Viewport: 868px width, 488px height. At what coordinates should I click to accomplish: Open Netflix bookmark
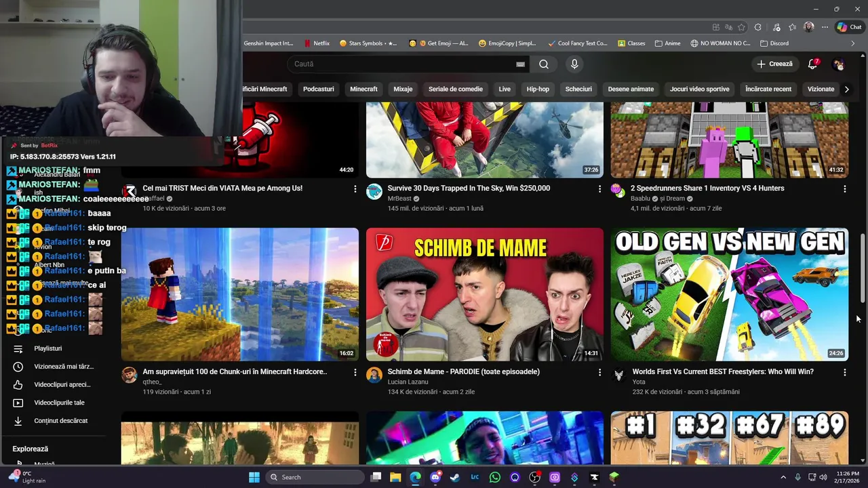click(x=317, y=43)
